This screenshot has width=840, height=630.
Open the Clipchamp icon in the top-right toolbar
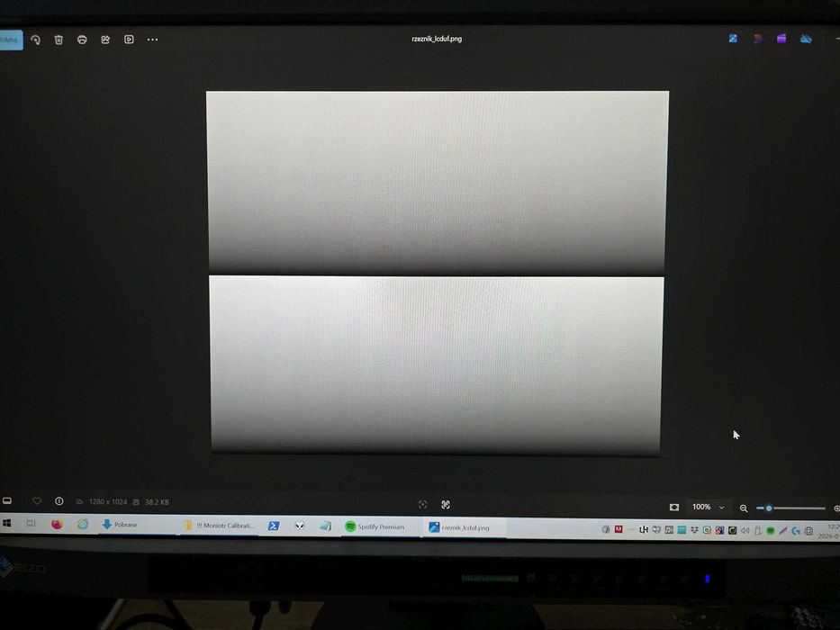coord(781,39)
